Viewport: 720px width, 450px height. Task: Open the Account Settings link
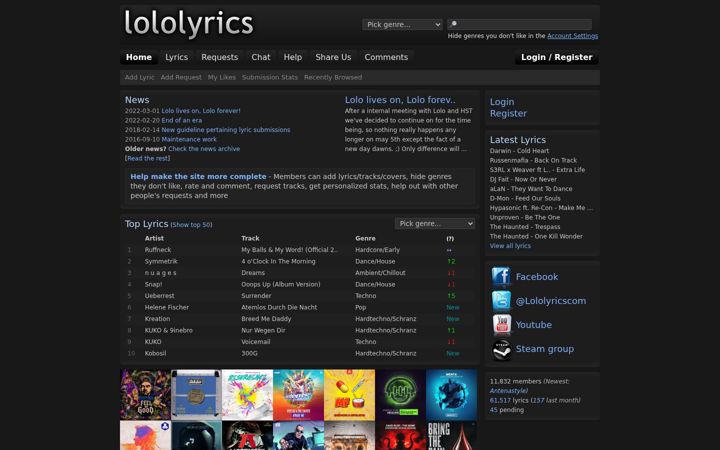click(x=572, y=36)
